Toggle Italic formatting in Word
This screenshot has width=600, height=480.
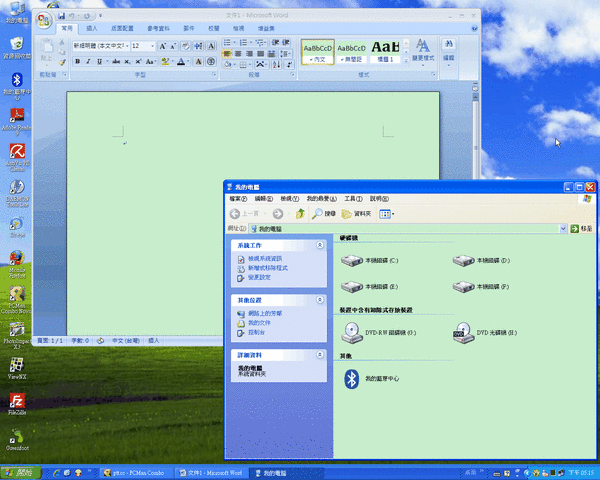[88, 62]
